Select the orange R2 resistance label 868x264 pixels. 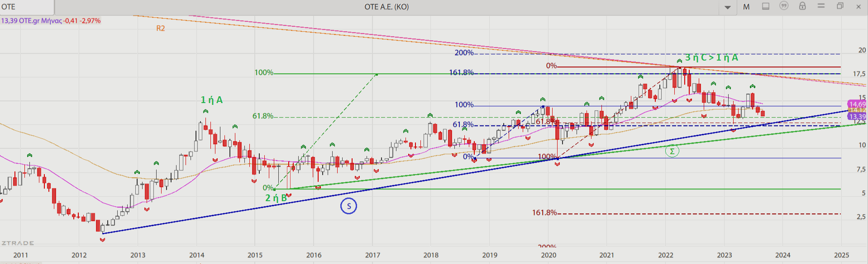click(x=161, y=28)
